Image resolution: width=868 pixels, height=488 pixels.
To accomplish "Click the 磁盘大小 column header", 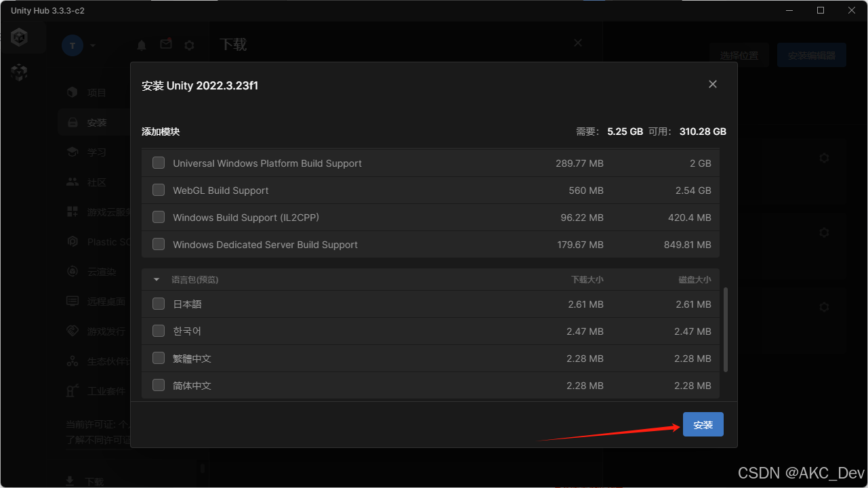I will click(x=695, y=279).
